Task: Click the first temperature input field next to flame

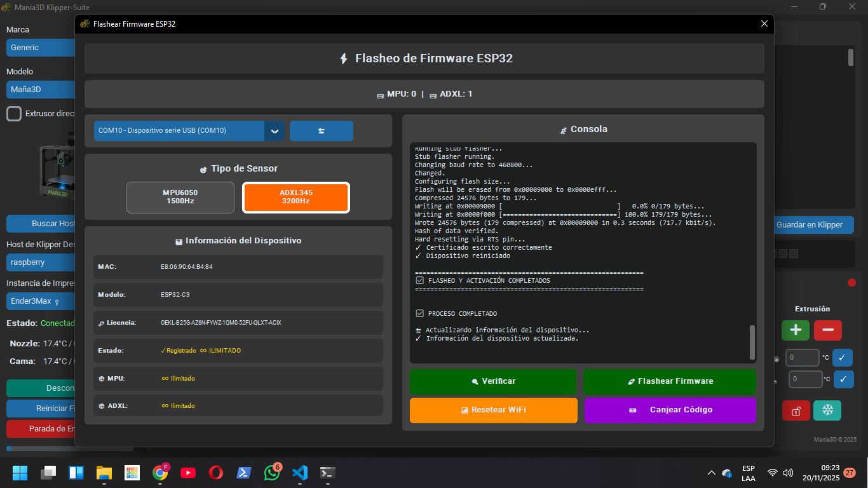Action: coord(802,358)
